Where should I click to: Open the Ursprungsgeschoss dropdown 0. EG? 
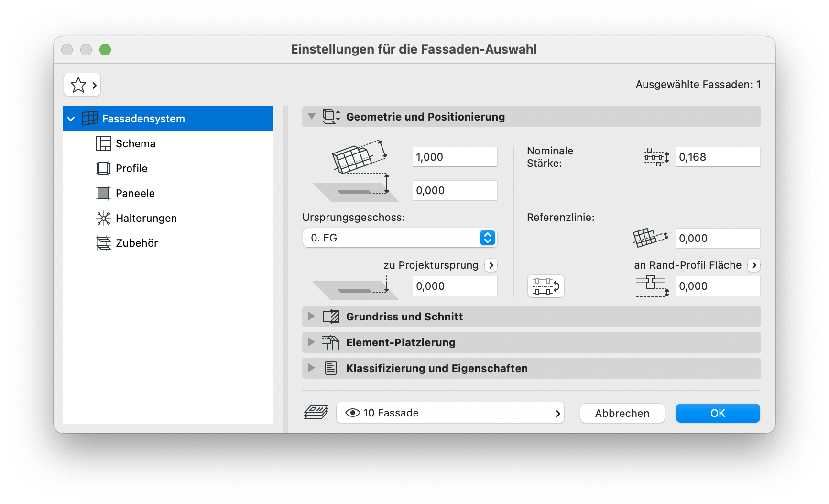point(400,238)
